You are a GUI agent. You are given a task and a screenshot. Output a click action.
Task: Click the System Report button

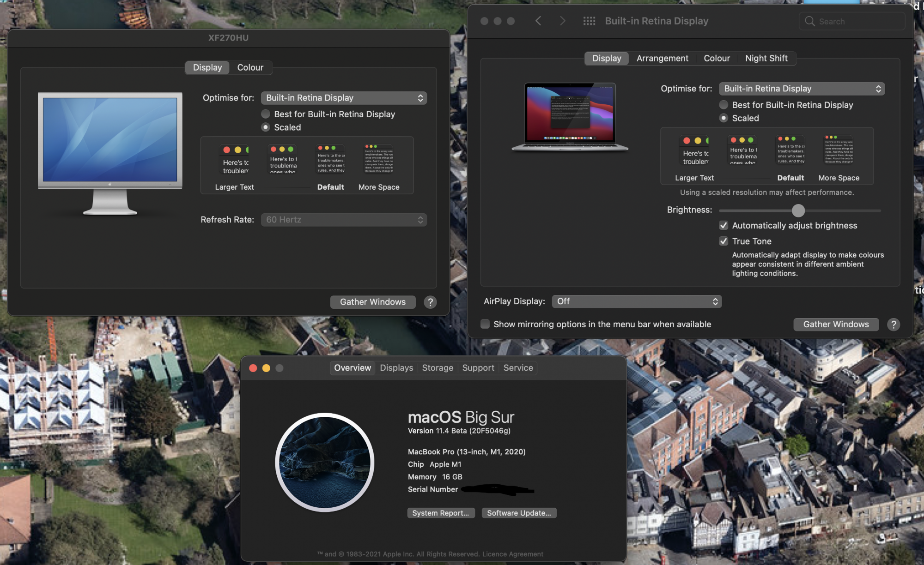(x=441, y=513)
